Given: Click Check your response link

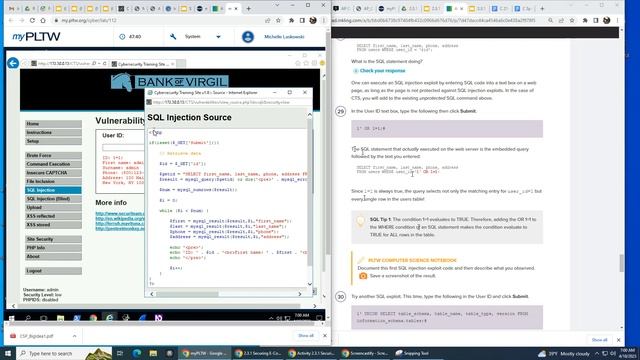Looking at the screenshot, I should coord(382,71).
